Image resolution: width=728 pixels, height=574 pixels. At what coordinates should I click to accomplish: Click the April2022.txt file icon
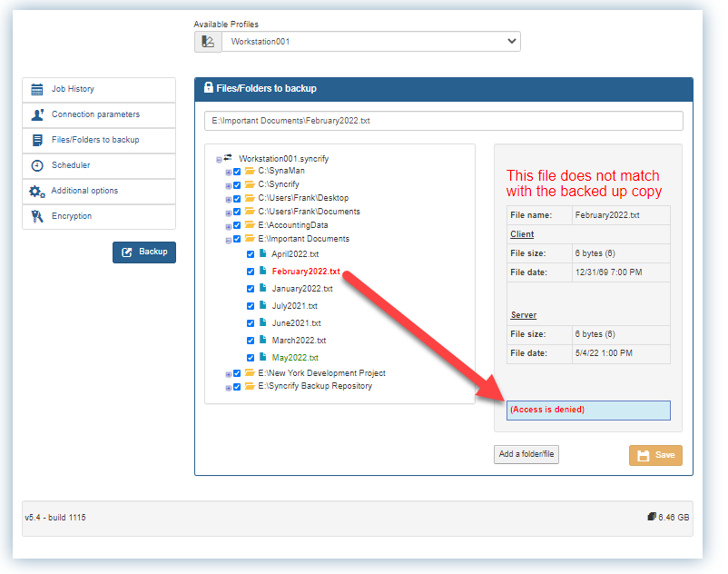[262, 253]
